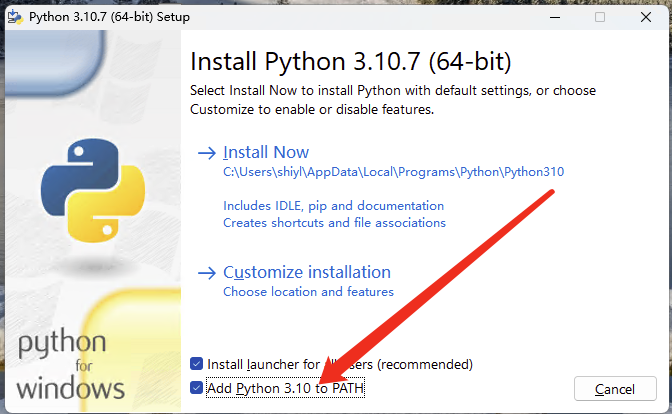The image size is (672, 414).
Task: Click the title bar text Python 3.10.7 Setup
Action: coord(109,17)
